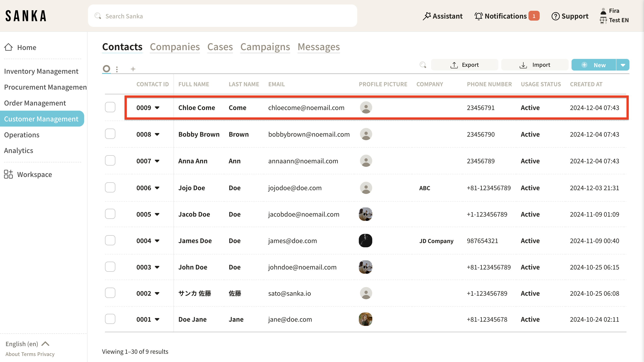The width and height of the screenshot is (644, 362).
Task: Click the plus icon to add view
Action: 133,69
